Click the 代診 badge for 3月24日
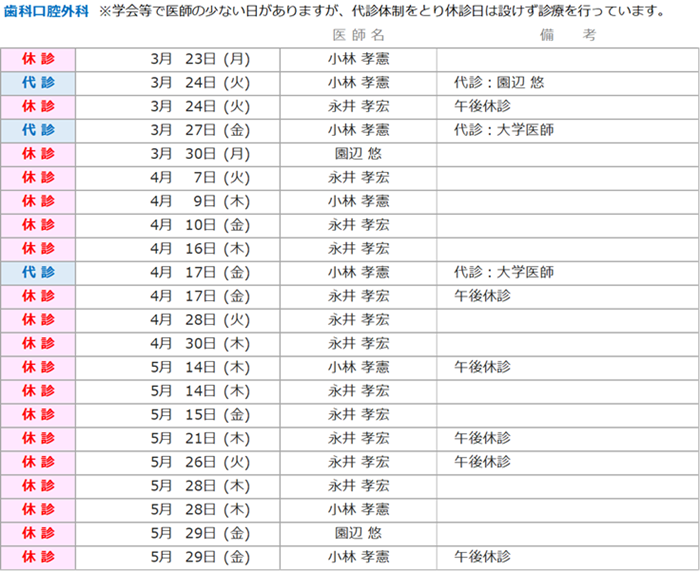The width and height of the screenshot is (700, 571). 39,82
